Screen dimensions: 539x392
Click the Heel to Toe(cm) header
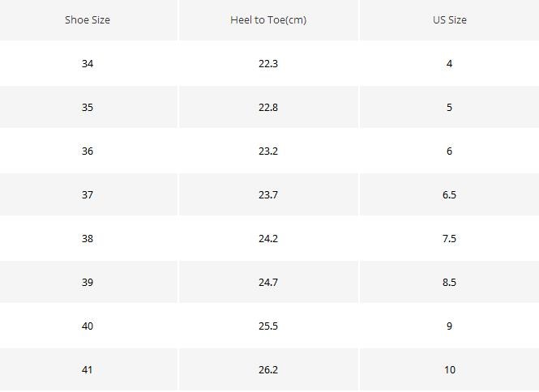pos(268,19)
